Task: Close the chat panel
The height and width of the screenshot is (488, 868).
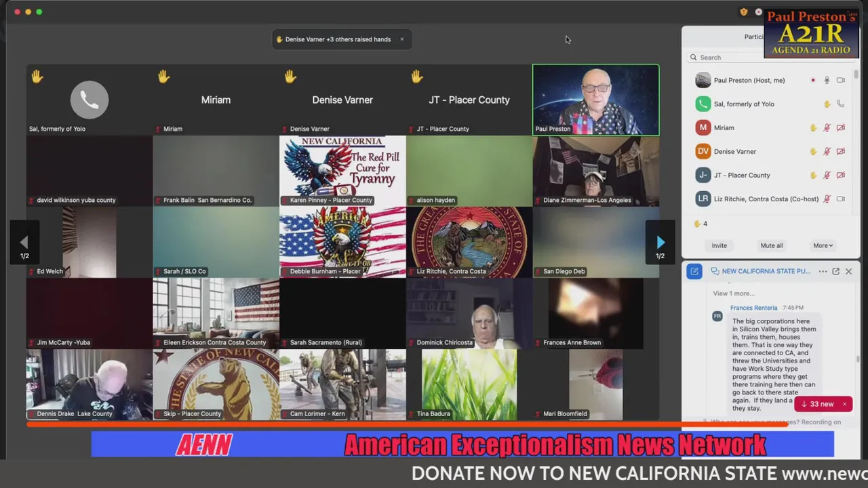Action: [848, 271]
